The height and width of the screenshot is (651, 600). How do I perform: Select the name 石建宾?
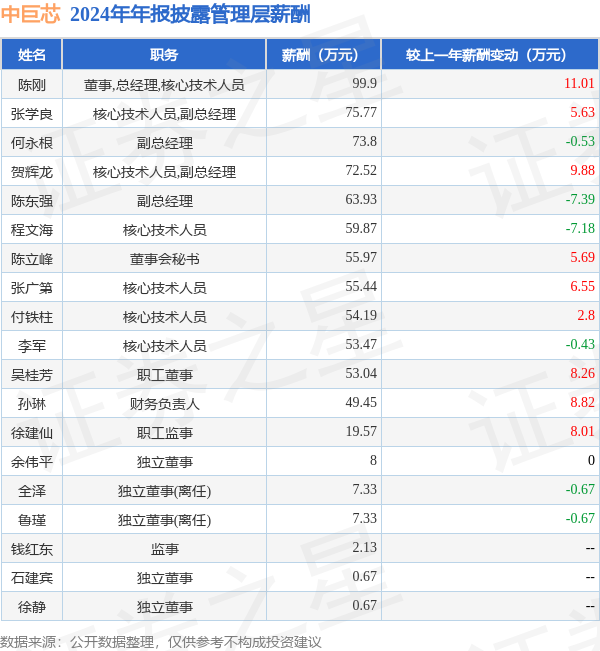pos(32,578)
